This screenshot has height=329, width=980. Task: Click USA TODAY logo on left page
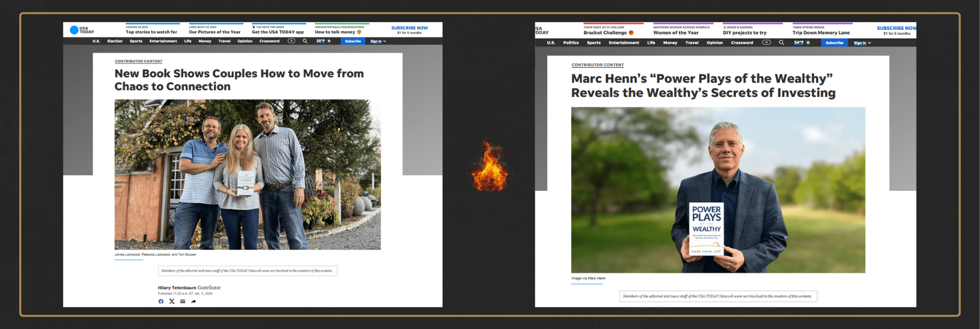82,30
